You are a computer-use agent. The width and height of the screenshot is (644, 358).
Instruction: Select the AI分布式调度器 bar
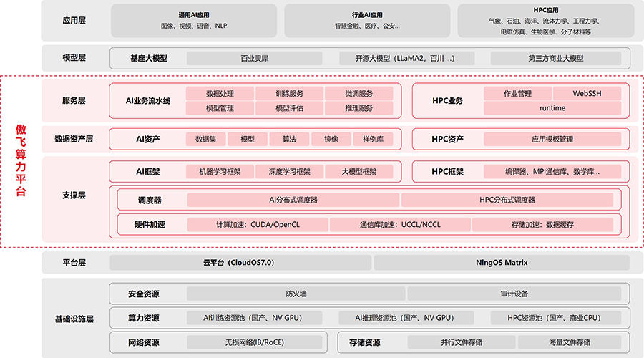pyautogui.click(x=293, y=200)
